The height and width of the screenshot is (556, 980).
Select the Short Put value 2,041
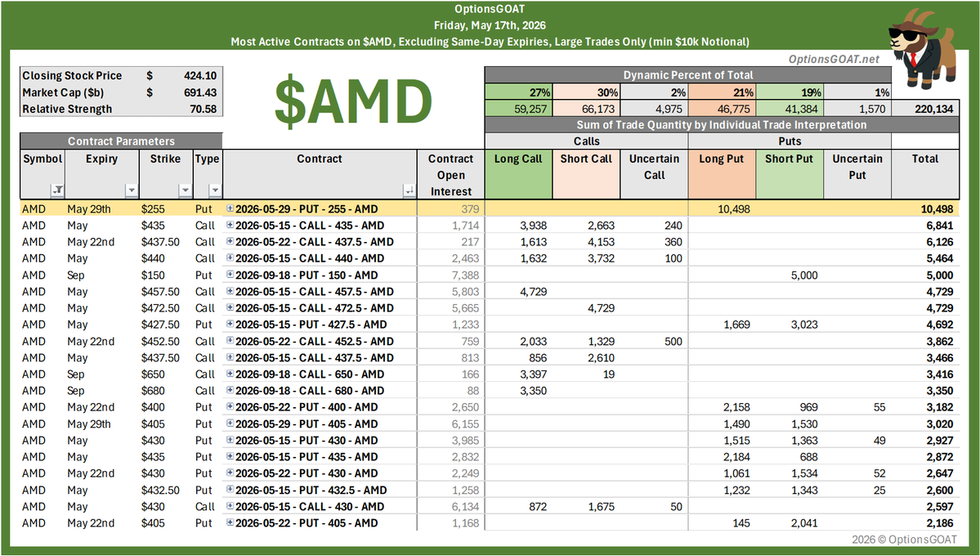pos(804,523)
